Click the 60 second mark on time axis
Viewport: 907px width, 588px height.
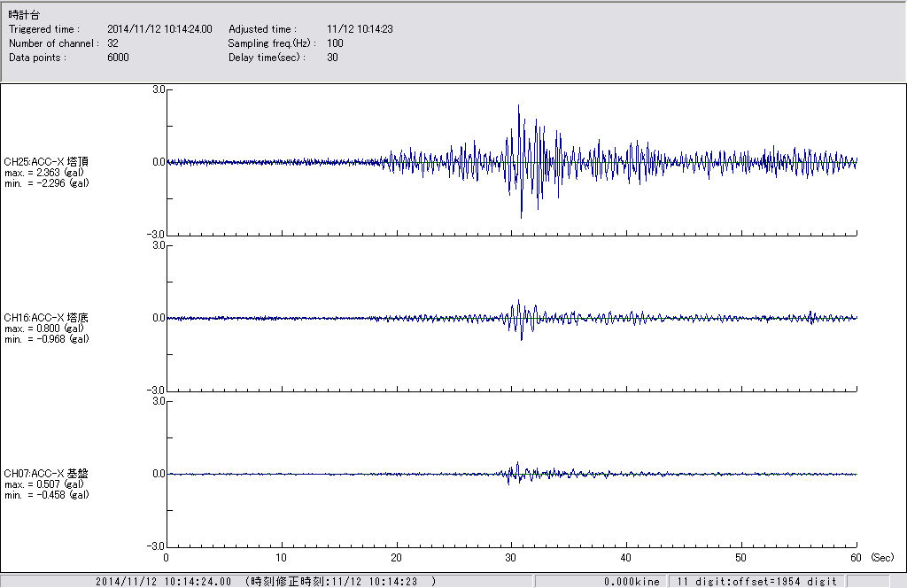(856, 558)
